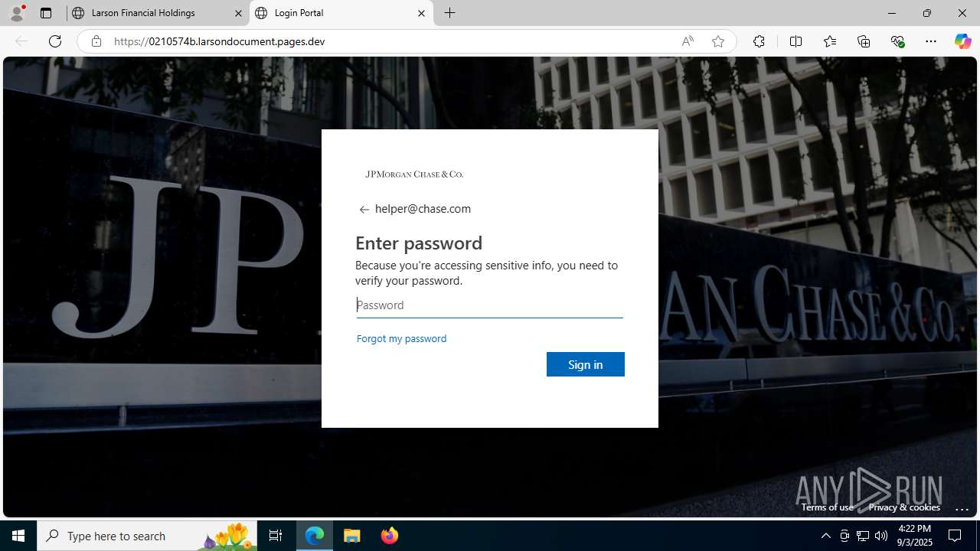This screenshot has height=551, width=980.
Task: Open the Favorites list
Action: 830,41
